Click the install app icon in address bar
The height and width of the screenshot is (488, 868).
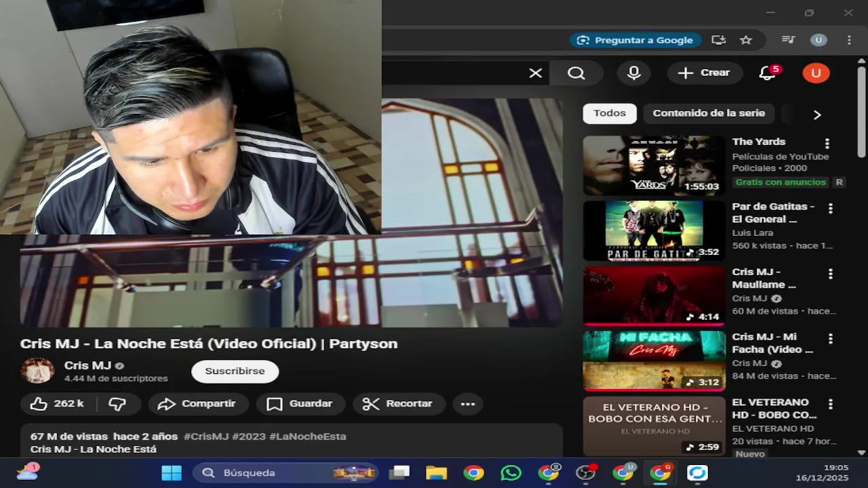(x=718, y=40)
